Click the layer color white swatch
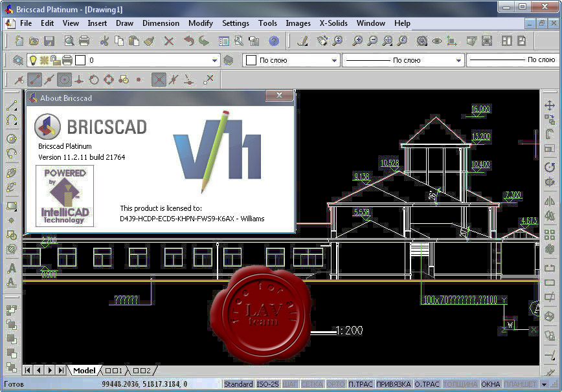562x392 pixels. (80, 60)
